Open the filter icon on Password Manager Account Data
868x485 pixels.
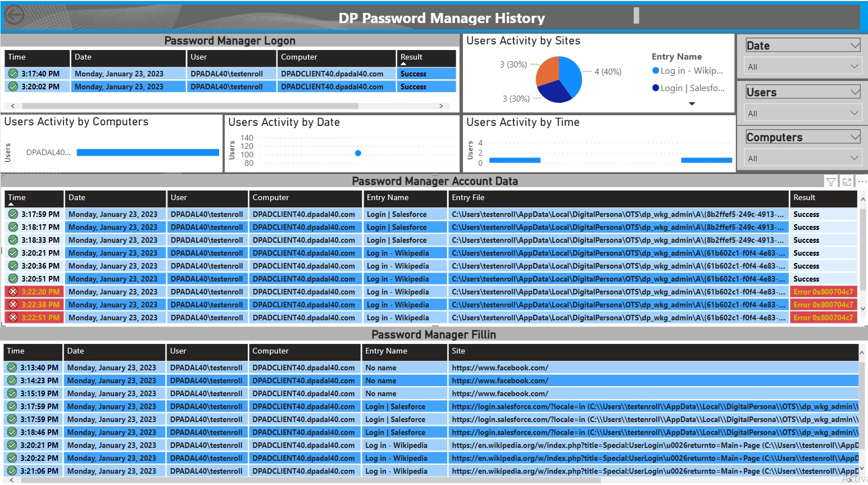click(831, 181)
